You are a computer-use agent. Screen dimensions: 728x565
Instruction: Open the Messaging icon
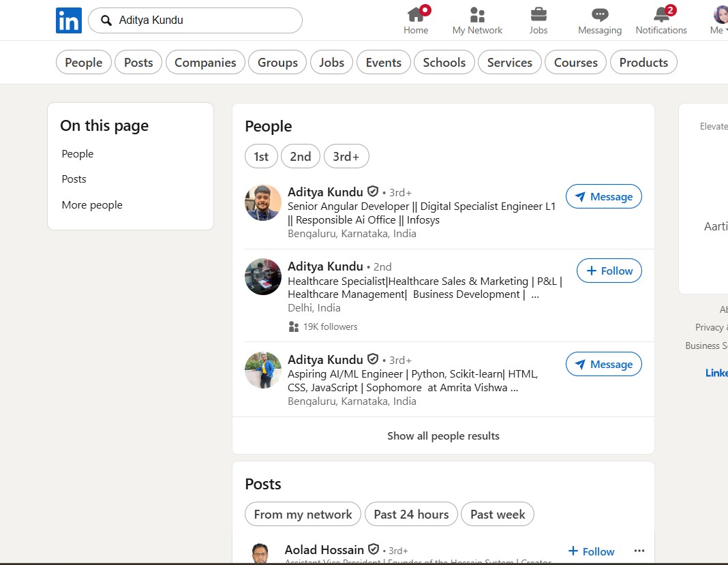click(599, 14)
